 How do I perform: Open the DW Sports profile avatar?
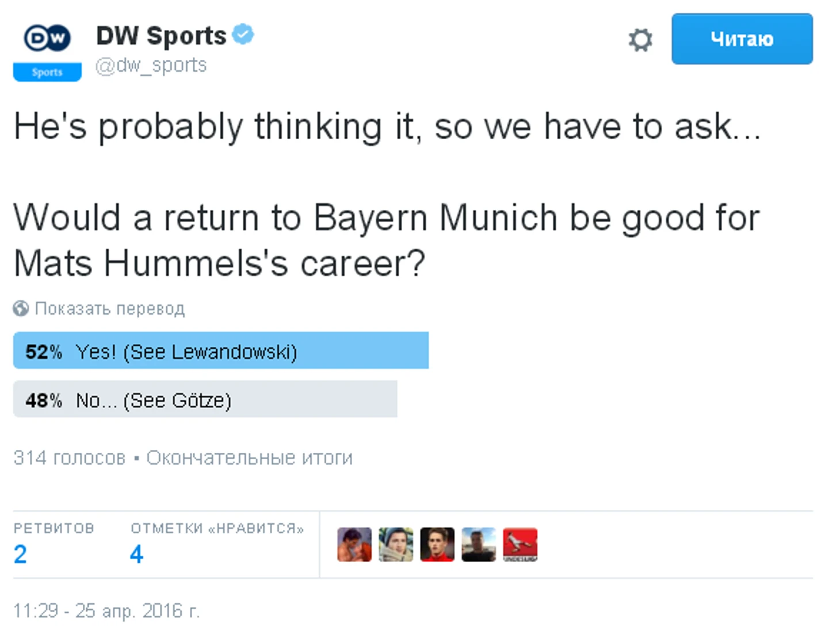[47, 49]
